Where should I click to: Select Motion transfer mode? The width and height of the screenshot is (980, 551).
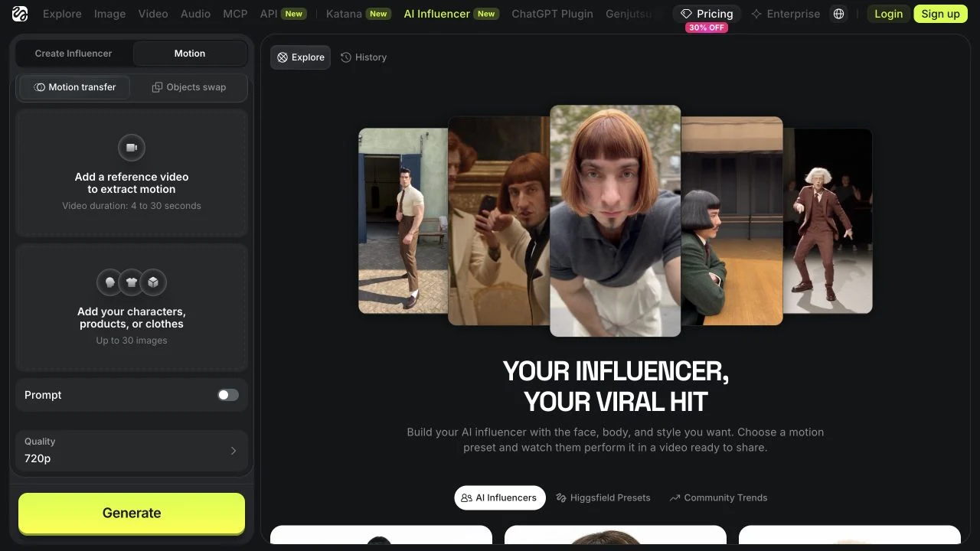coord(75,87)
